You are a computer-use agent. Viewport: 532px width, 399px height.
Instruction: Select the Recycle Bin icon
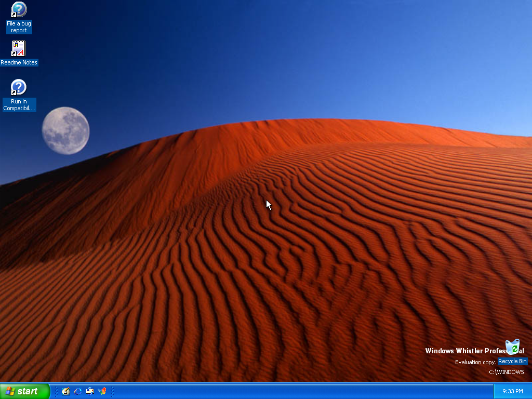click(512, 347)
